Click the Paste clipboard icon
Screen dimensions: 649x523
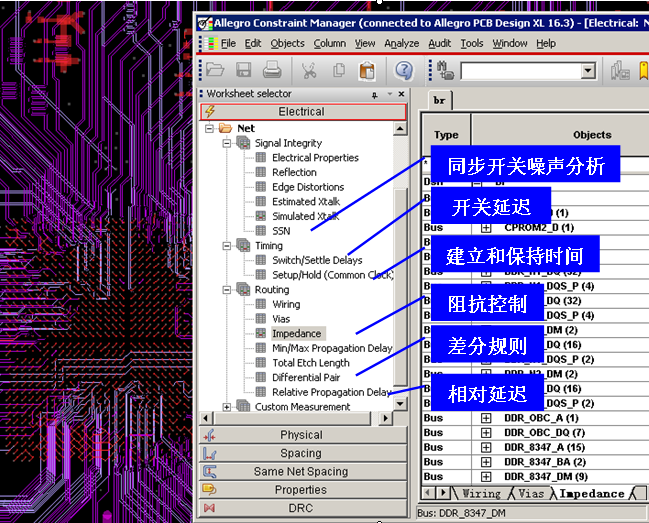[367, 70]
